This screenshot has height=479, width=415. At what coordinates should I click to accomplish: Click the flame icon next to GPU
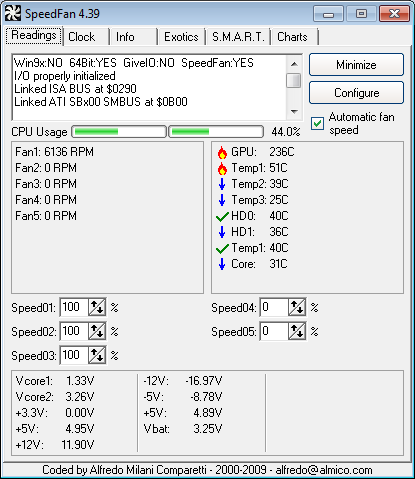[222, 152]
